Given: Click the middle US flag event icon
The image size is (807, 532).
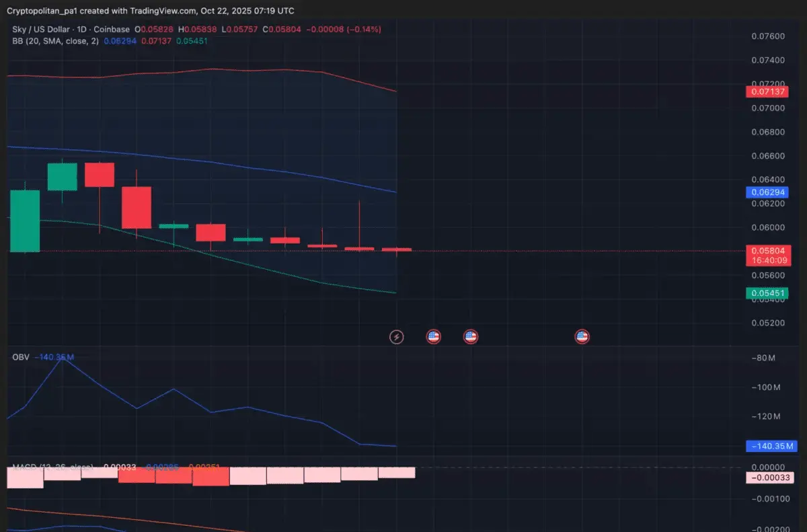Looking at the screenshot, I should pos(471,336).
